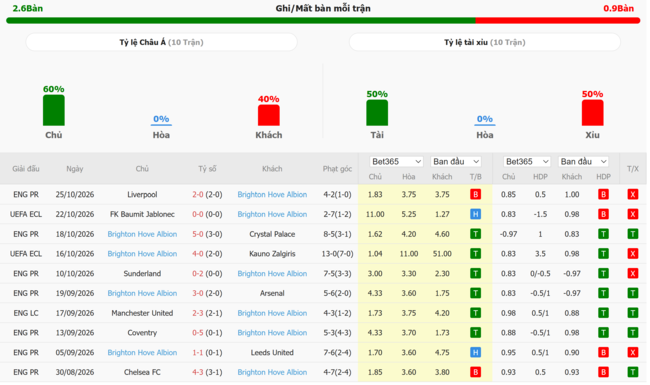This screenshot has width=650, height=385.
Task: Click the 0.9Bàn goals conceded label
Action: [618, 8]
